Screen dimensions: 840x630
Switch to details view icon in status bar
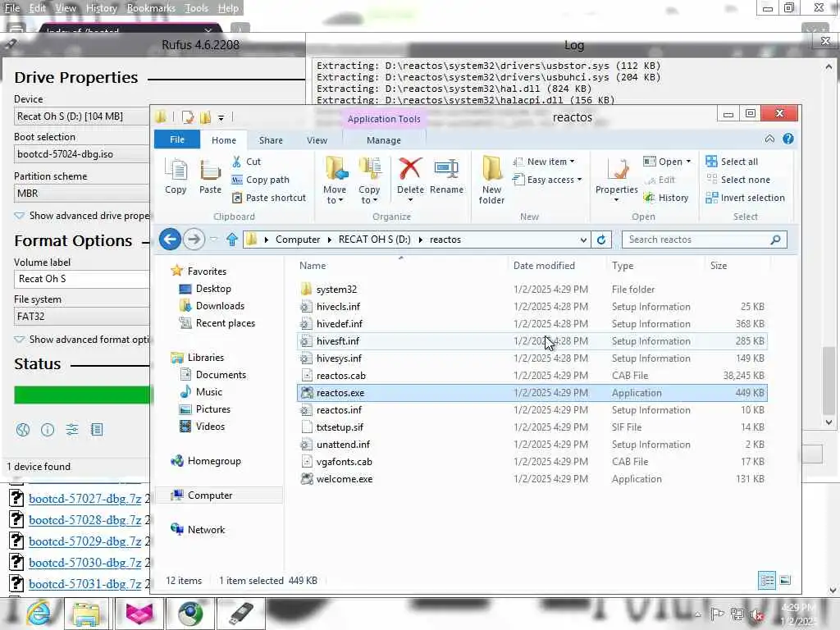pyautogui.click(x=767, y=580)
